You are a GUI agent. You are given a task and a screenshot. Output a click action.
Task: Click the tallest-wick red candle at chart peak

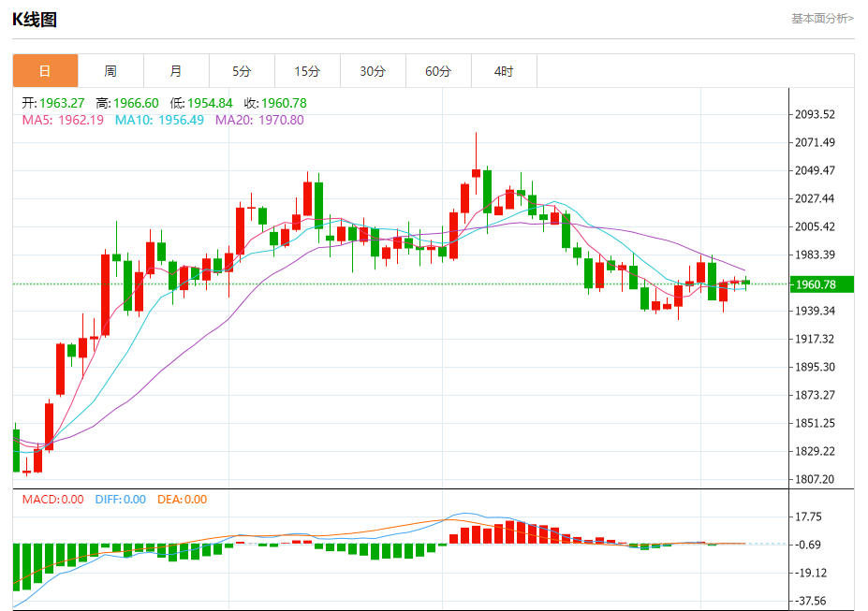pos(476,164)
